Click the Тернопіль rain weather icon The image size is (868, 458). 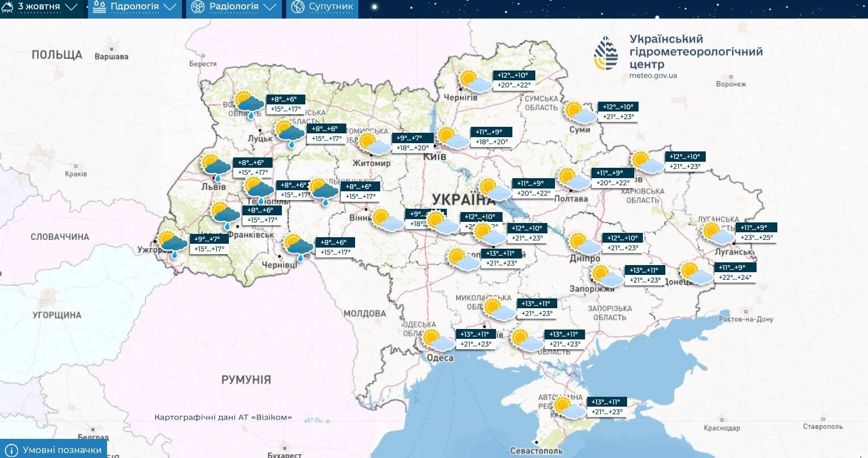pos(259,190)
